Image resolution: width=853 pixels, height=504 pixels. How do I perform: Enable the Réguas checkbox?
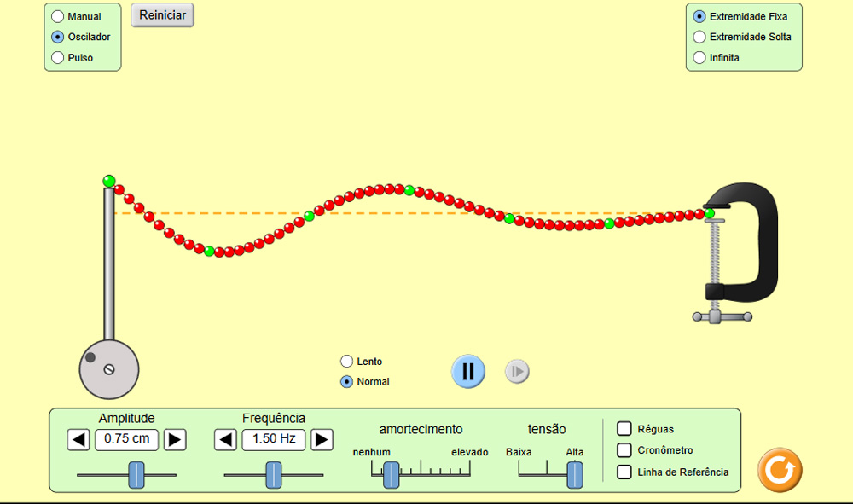coord(624,428)
